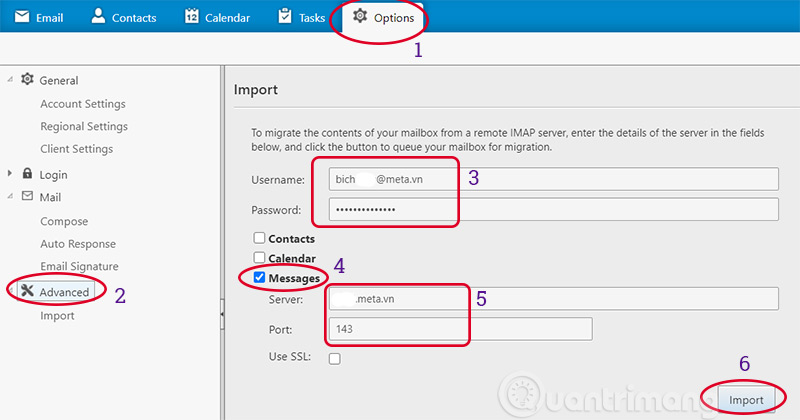
Task: Click the gear icon in Options tab
Action: (x=360, y=16)
